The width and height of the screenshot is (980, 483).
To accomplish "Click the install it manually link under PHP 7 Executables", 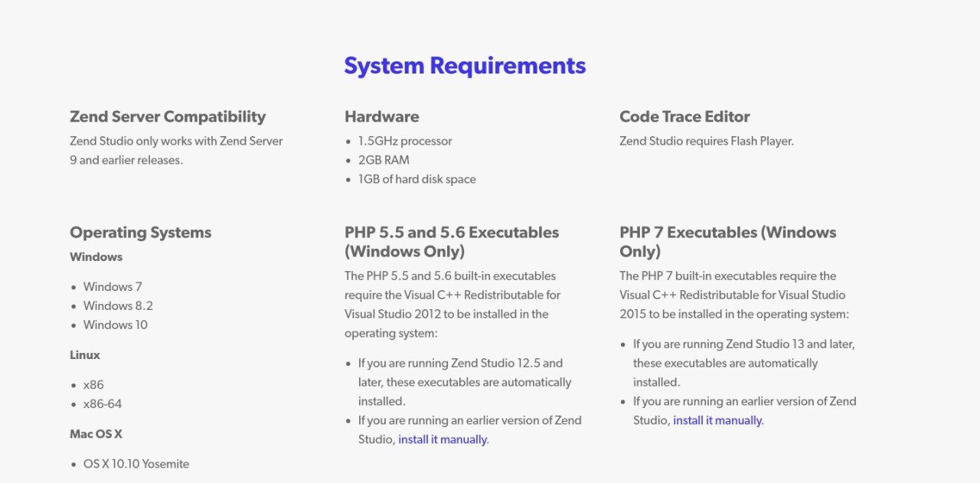I will [717, 420].
